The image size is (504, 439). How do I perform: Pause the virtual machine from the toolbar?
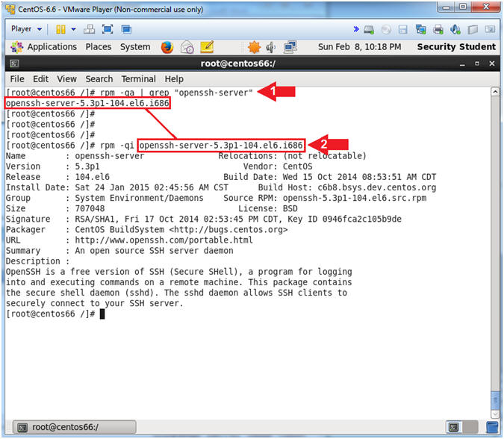[x=60, y=29]
